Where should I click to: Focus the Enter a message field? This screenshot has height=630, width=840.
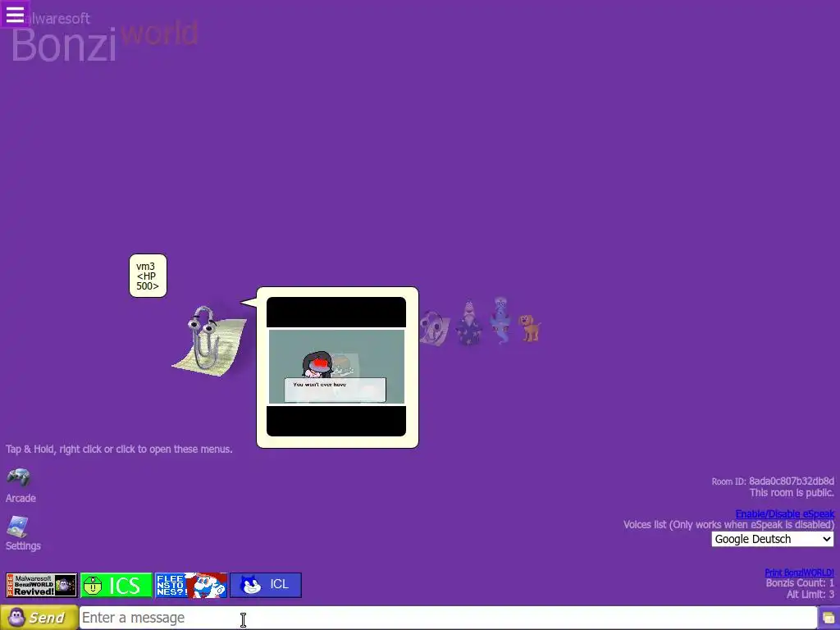(x=448, y=618)
